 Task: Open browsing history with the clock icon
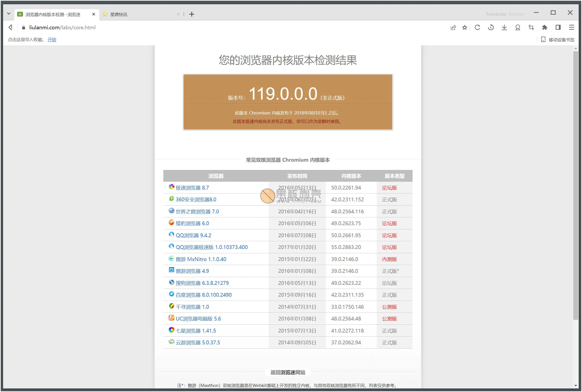(x=491, y=28)
